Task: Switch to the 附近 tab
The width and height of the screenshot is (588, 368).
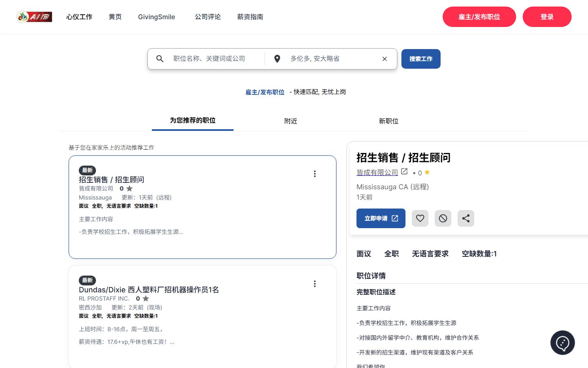Action: (x=291, y=121)
